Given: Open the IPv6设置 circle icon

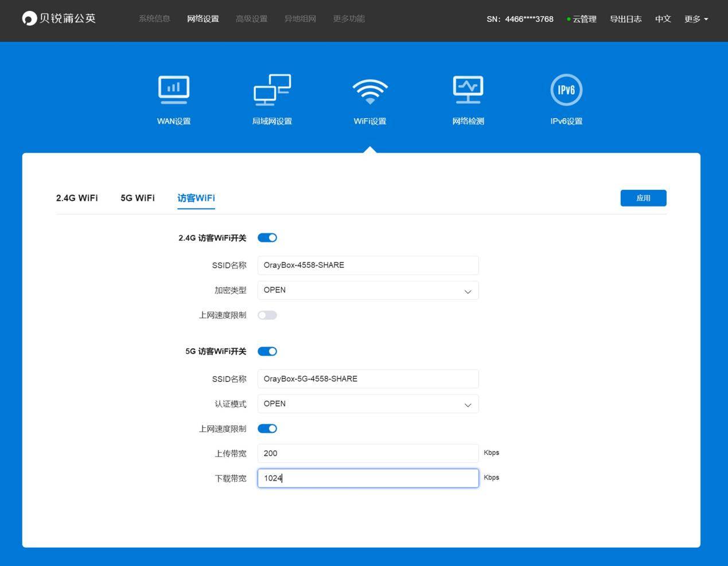Looking at the screenshot, I should [566, 90].
